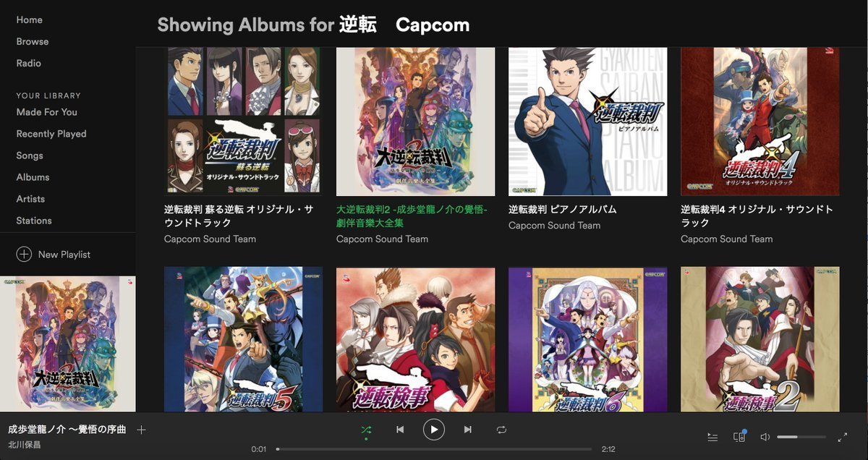Adjust the volume slider
Screen dimensions: 868x460
click(x=801, y=437)
